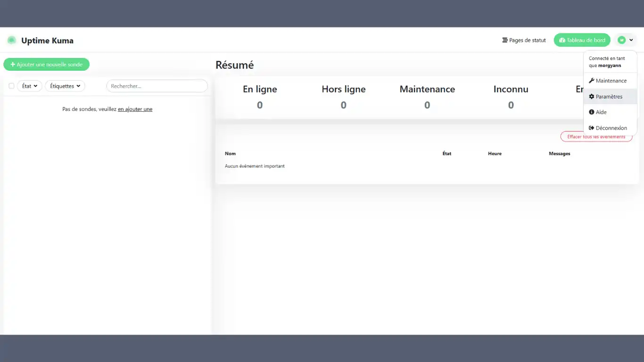The image size is (644, 362).
Task: Select Aide in the profile menu
Action: point(601,112)
